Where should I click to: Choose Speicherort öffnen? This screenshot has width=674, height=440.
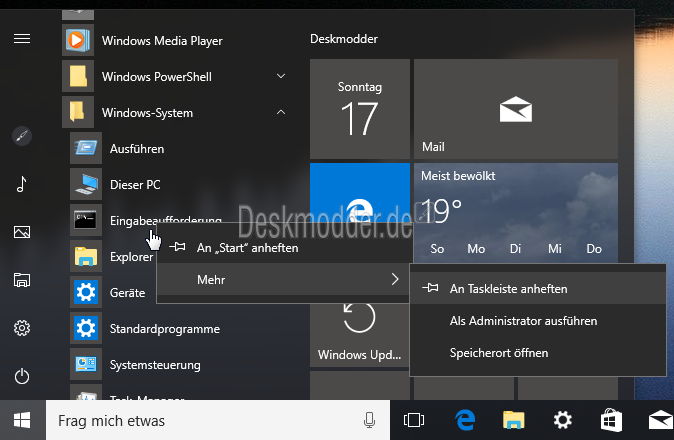[538, 353]
